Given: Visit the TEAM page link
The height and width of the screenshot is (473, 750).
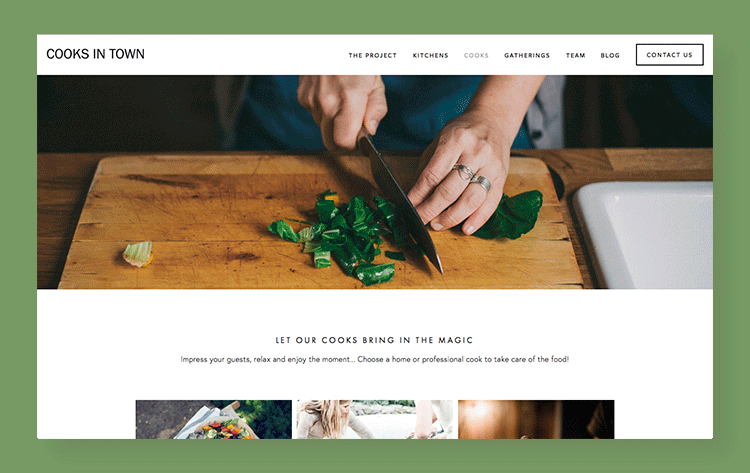Looking at the screenshot, I should (575, 55).
